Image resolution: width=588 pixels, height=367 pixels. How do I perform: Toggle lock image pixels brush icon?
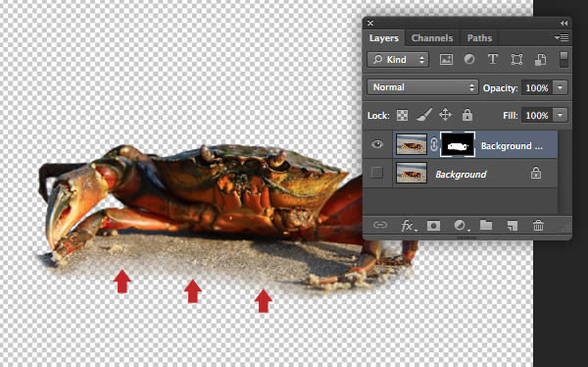coord(424,115)
